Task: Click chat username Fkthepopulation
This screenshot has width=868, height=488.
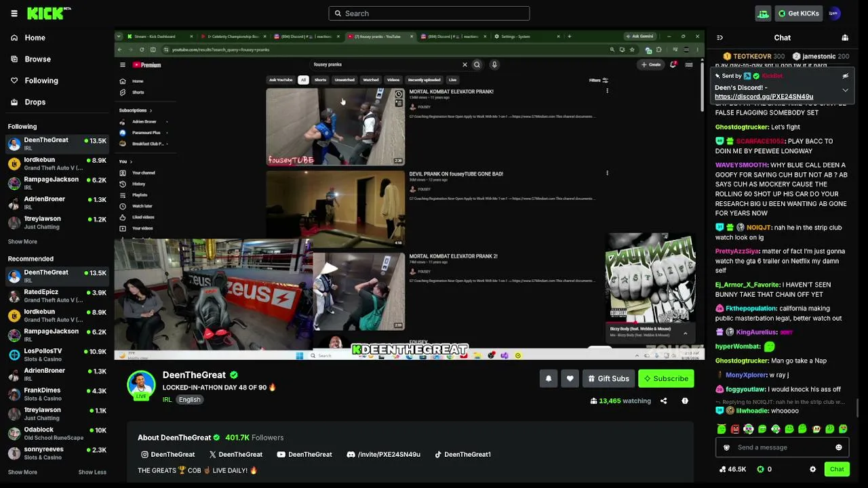Action: (x=751, y=309)
